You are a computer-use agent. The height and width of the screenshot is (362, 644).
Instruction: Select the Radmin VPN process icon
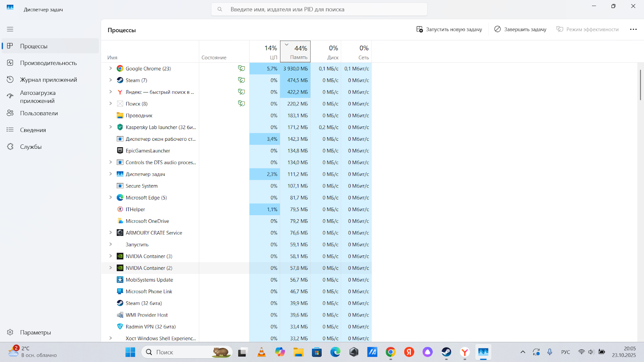coord(120,327)
